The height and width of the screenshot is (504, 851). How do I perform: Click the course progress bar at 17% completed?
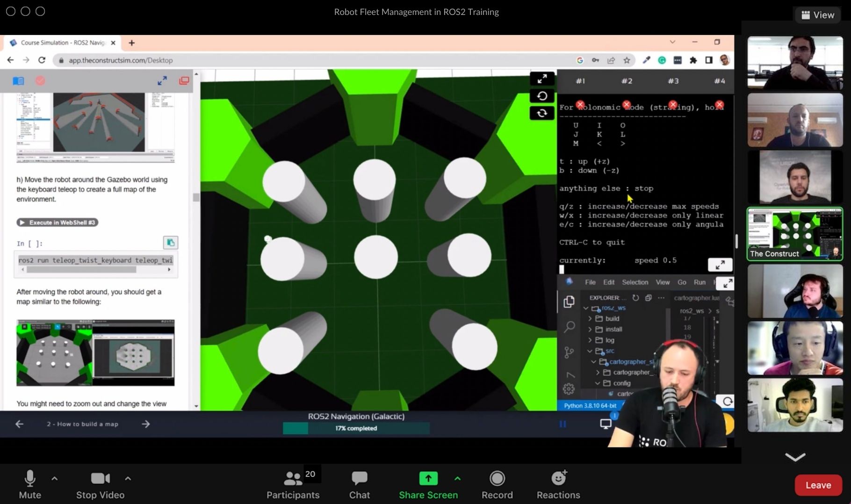tap(356, 428)
